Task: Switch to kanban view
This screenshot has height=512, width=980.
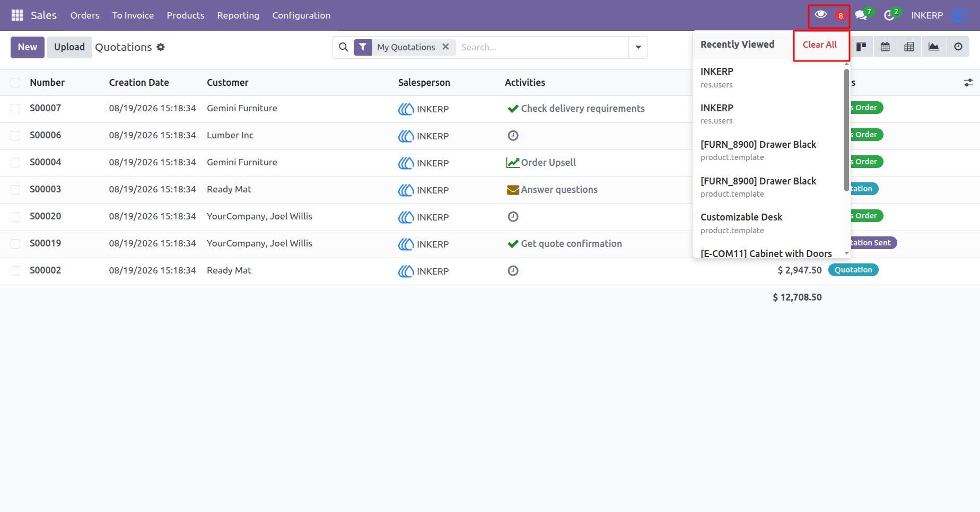Action: tap(861, 47)
